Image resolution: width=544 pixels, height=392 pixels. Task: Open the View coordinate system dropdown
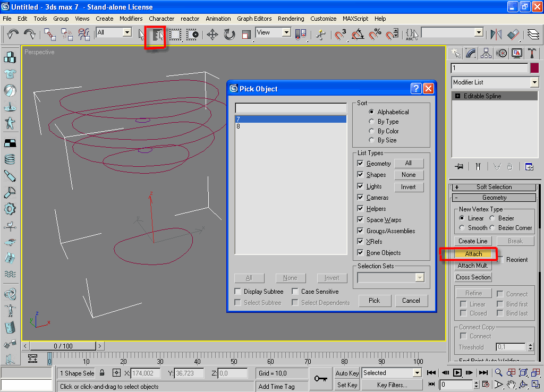pos(286,33)
